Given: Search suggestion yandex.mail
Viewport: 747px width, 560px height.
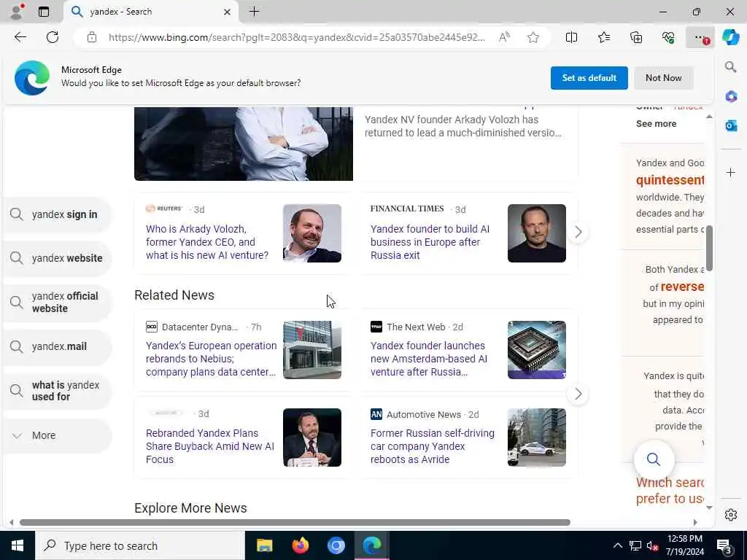Looking at the screenshot, I should click(57, 346).
